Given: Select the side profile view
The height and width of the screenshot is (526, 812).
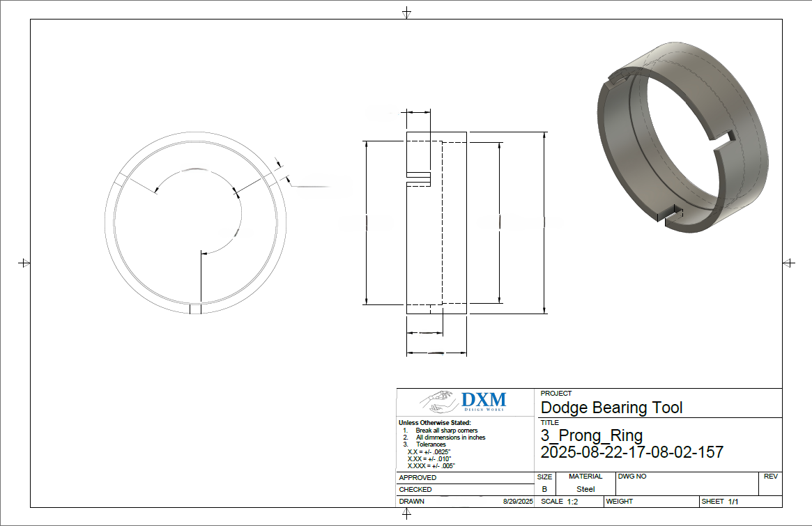Looking at the screenshot, I should coord(436,223).
